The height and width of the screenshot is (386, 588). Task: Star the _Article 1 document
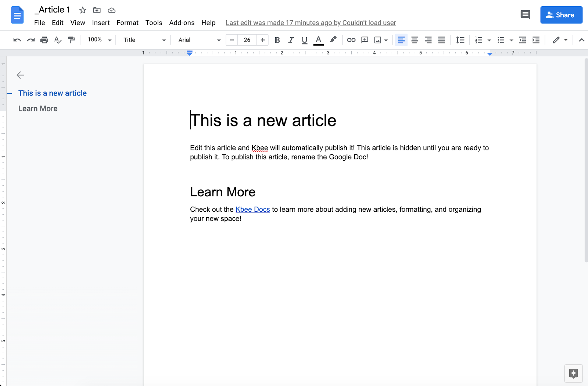pos(83,10)
